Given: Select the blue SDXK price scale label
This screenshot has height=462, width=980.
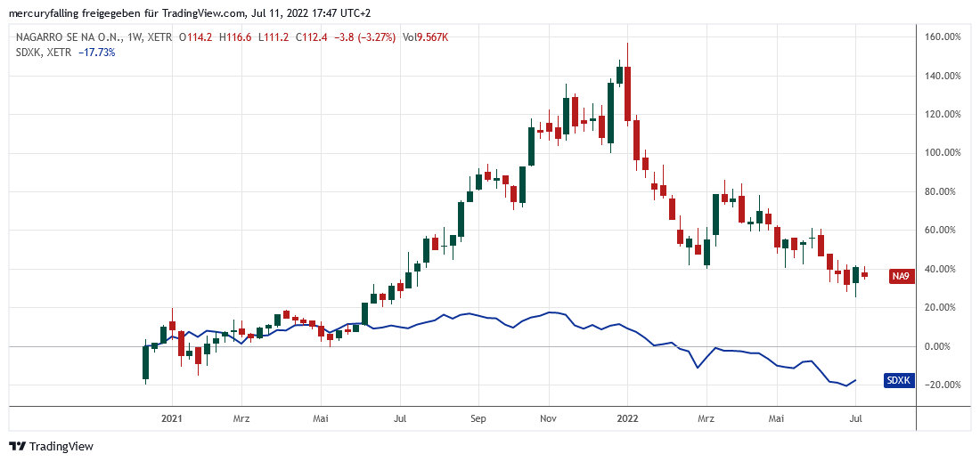Looking at the screenshot, I should click(899, 380).
